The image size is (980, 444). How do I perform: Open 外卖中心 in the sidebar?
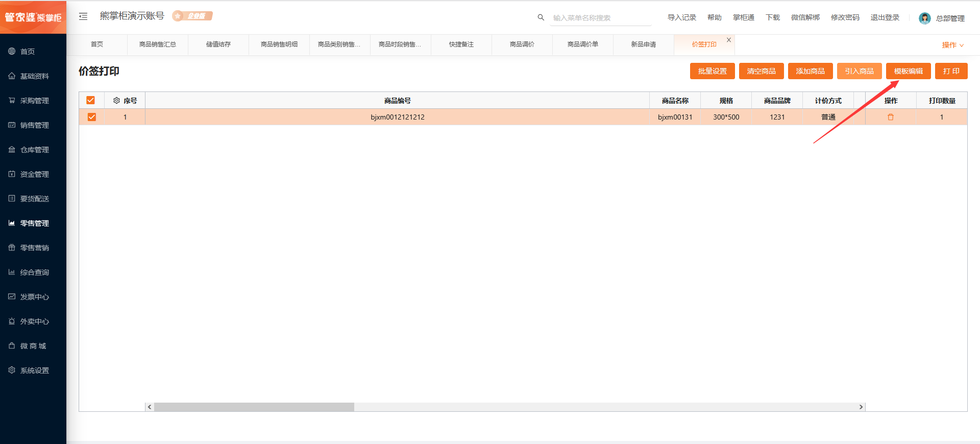point(33,321)
